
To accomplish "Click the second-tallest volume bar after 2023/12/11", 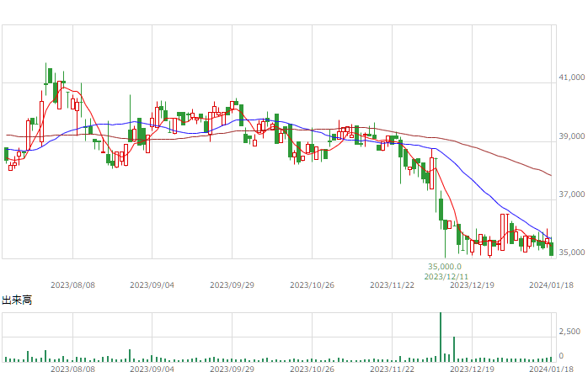I will pos(454,349).
